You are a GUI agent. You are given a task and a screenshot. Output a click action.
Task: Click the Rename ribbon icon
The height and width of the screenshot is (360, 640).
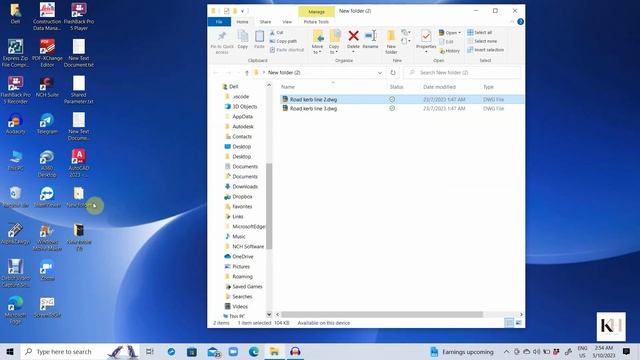pos(371,40)
